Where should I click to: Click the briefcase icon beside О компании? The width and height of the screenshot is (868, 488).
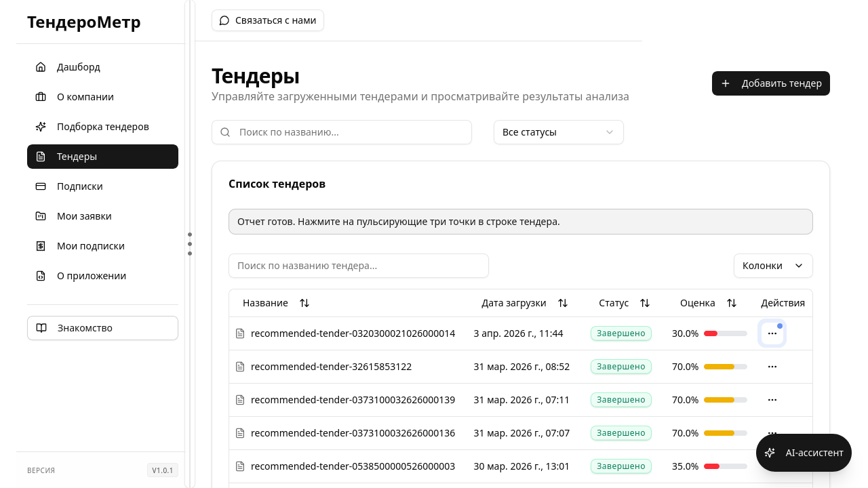(41, 97)
